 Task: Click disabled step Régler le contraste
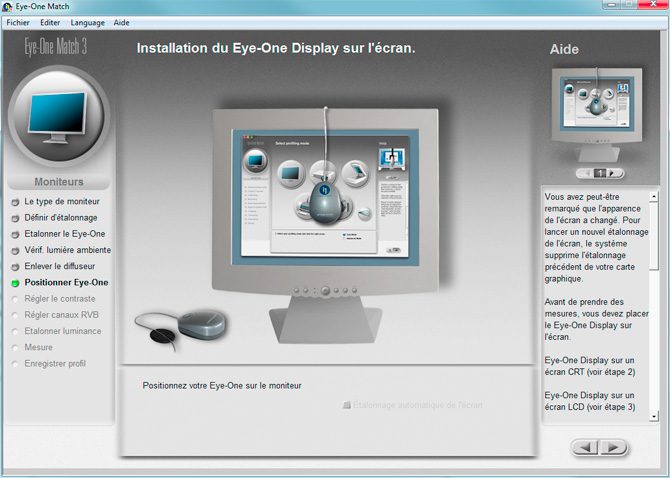click(60, 299)
